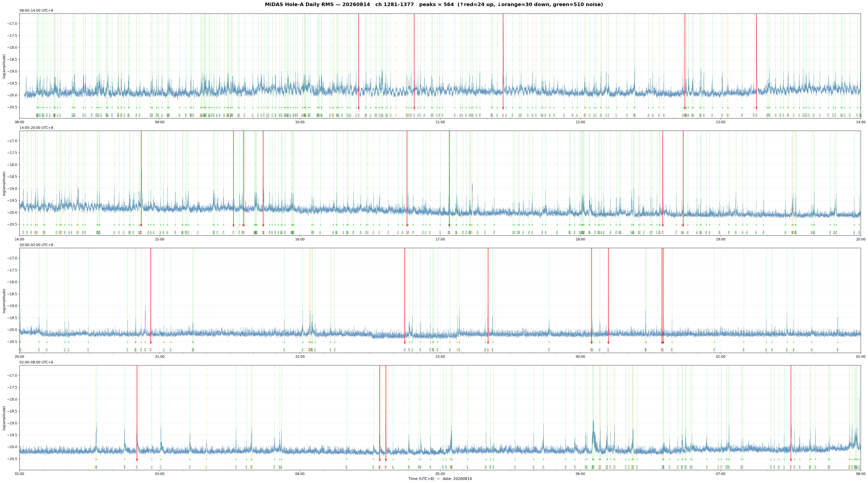
Task: Select the orange down marker numbered 126
Action: 396,108
